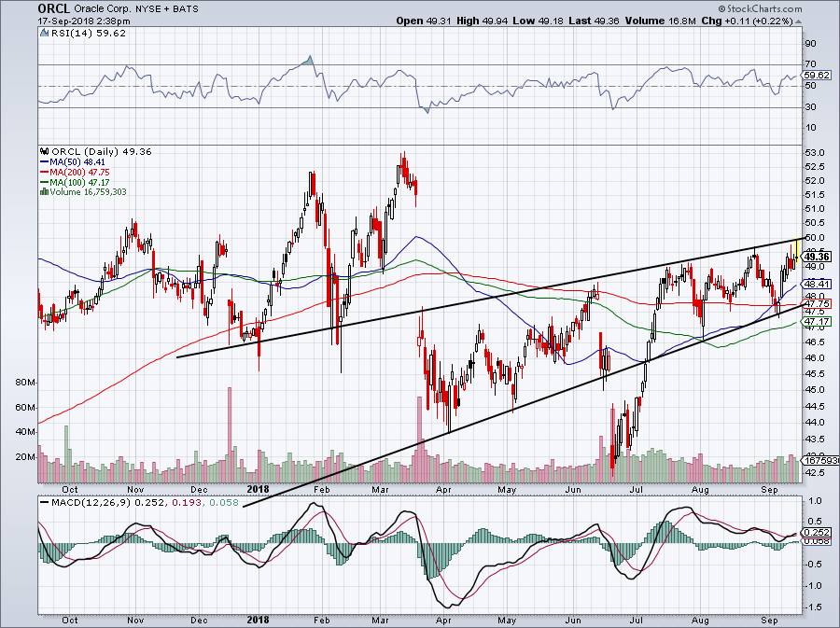Click the 'Sep' month label beneath the MACD panel
The image size is (840, 628).
[x=769, y=620]
